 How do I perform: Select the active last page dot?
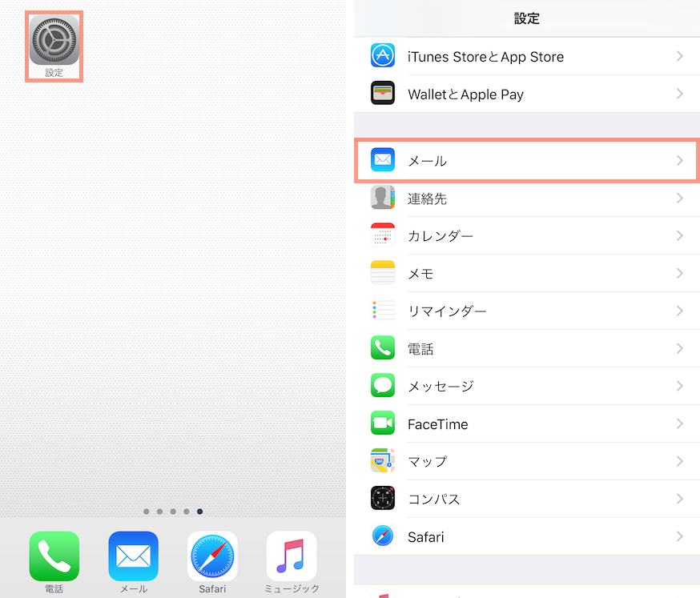pyautogui.click(x=200, y=512)
